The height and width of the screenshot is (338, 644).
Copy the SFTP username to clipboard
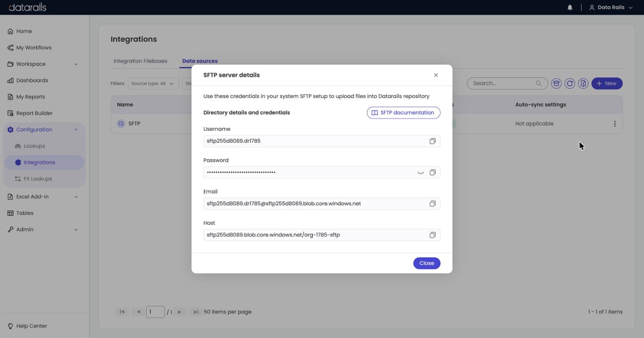tap(432, 141)
